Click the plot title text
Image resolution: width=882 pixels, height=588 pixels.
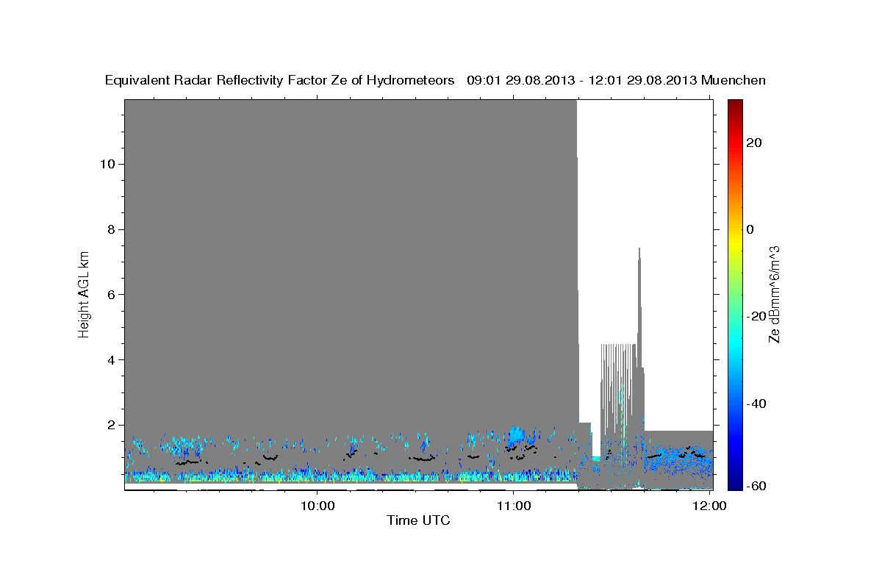435,80
